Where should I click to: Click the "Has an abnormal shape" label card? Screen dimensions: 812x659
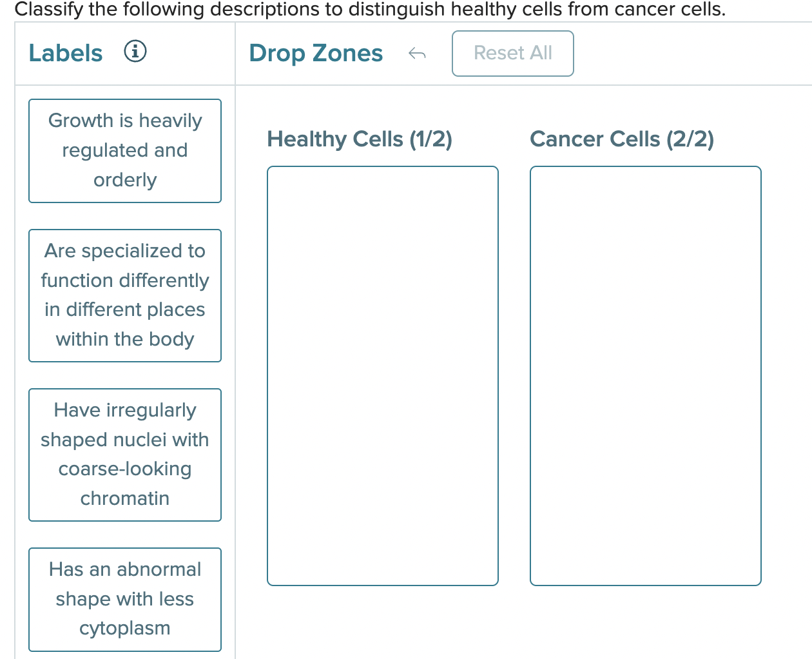pos(124,599)
